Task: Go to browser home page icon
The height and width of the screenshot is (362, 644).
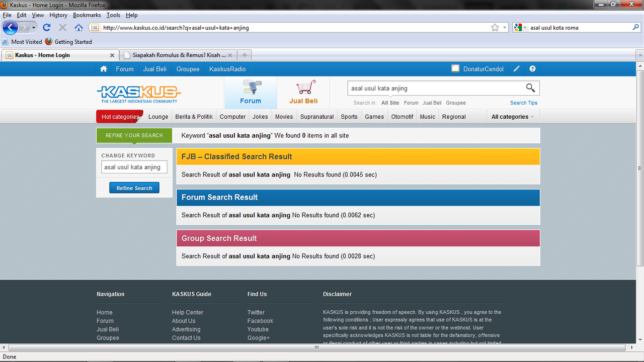Action: tap(78, 28)
